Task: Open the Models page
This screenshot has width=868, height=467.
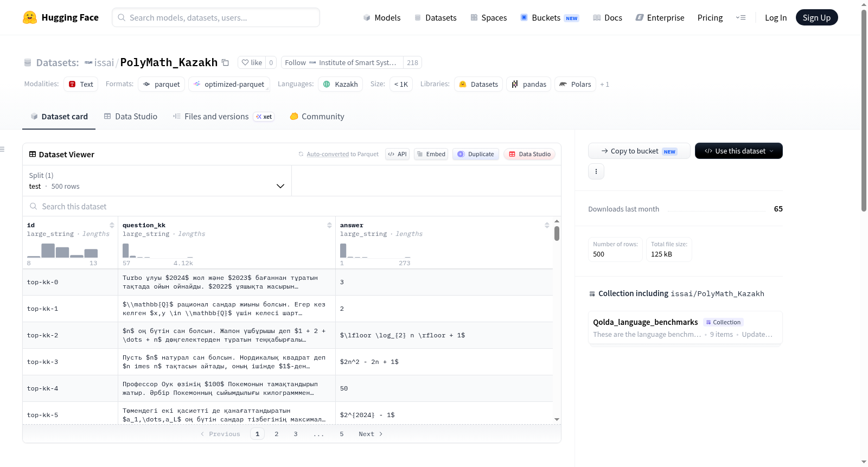Action: 382,17
